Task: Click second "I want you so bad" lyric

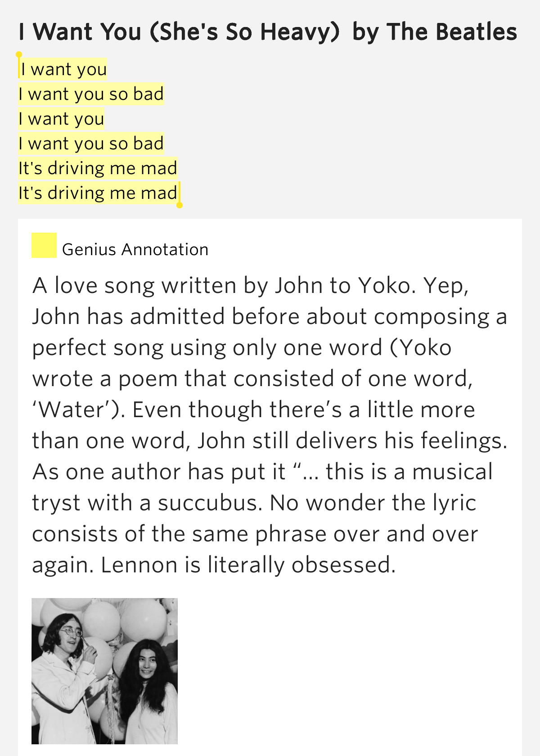Action: pyautogui.click(x=91, y=144)
